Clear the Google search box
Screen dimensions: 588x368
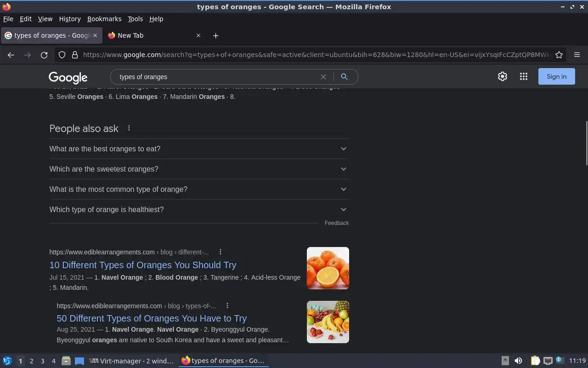pyautogui.click(x=323, y=77)
